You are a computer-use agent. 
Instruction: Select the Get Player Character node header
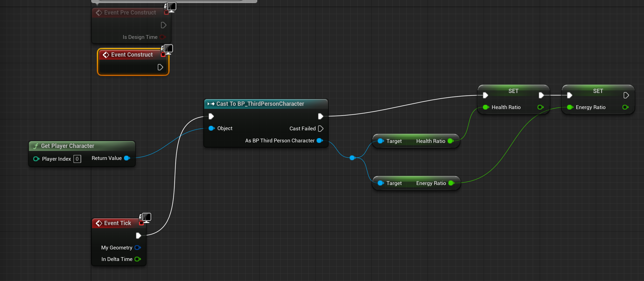[x=68, y=146]
